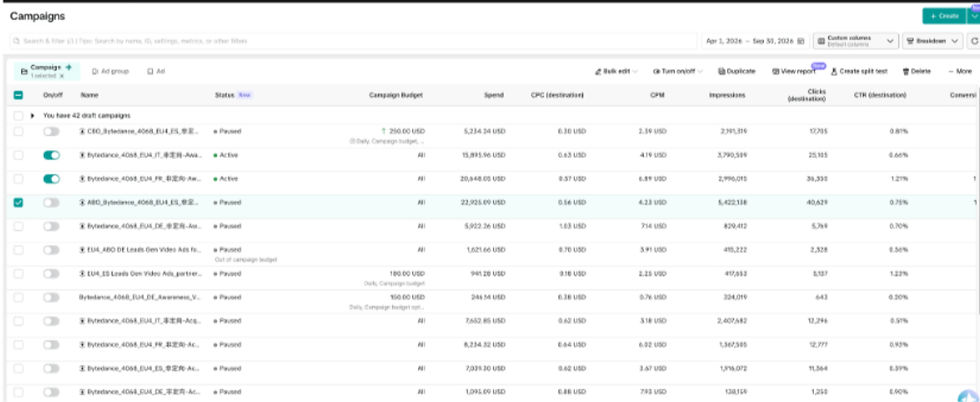Tick checkbox for campaign spending 15,895.96 USD

(x=18, y=155)
